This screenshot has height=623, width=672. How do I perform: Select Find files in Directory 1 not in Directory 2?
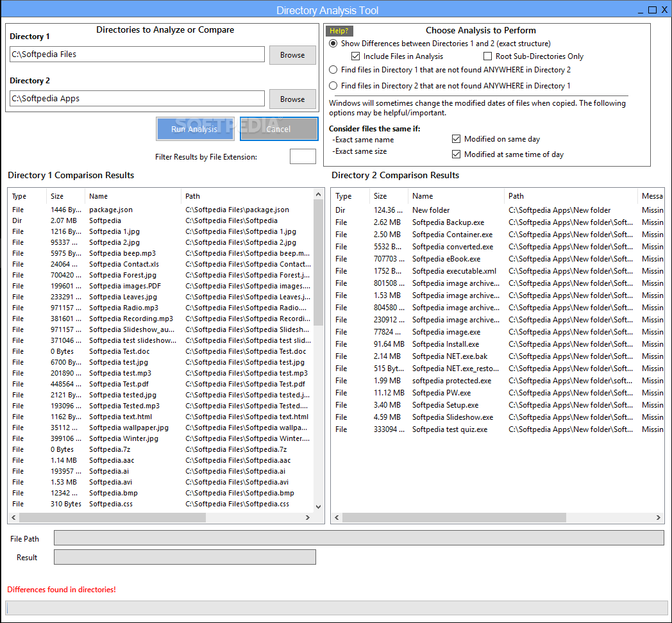[333, 69]
